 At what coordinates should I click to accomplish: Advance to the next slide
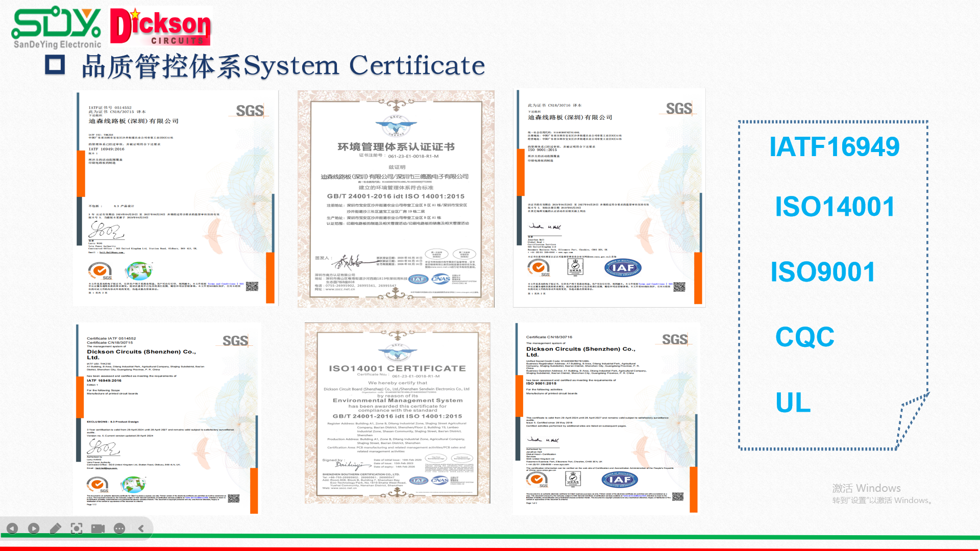(34, 529)
